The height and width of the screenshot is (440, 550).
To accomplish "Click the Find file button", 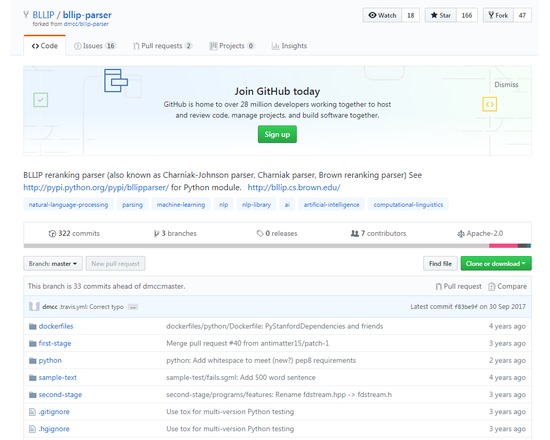I will [440, 264].
